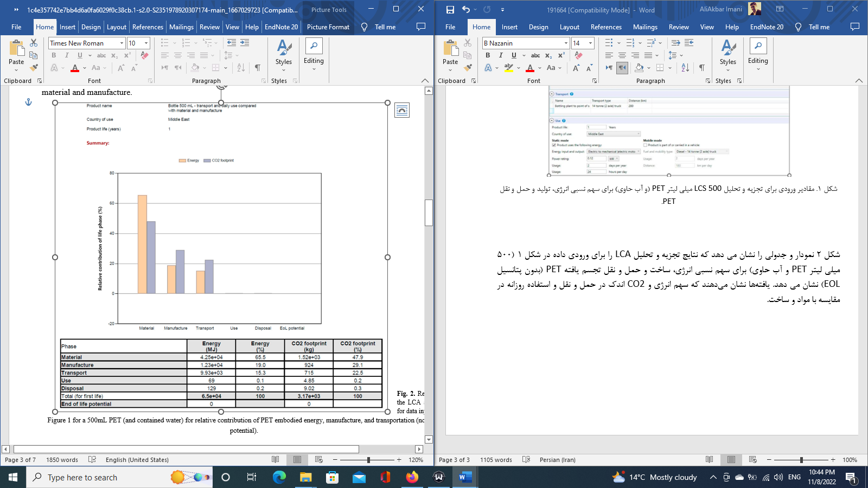868x488 pixels.
Task: Open the B Nazanin font name dropdown
Action: point(566,43)
